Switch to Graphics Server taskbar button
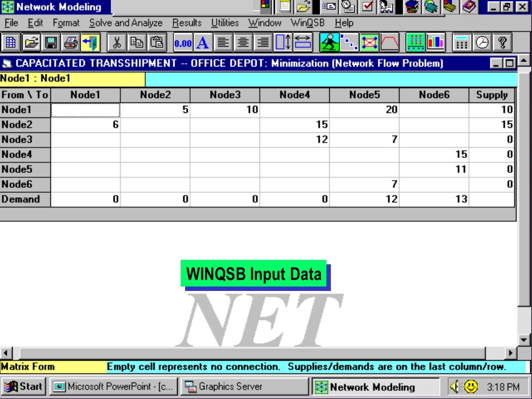This screenshot has height=399, width=532. (x=244, y=386)
